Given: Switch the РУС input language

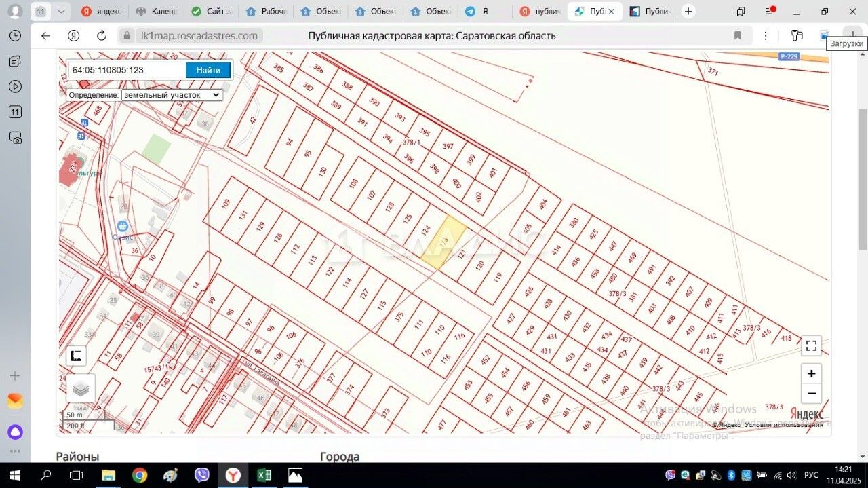Looking at the screenshot, I should (811, 475).
